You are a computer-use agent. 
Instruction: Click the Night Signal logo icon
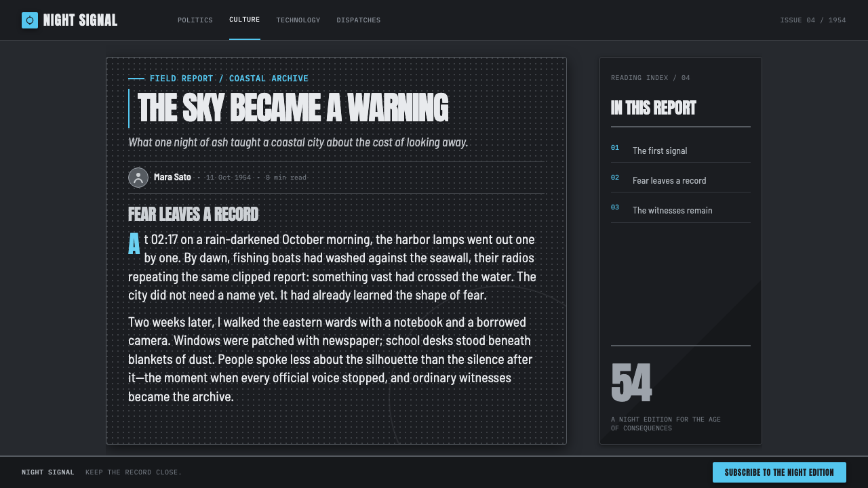(30, 20)
